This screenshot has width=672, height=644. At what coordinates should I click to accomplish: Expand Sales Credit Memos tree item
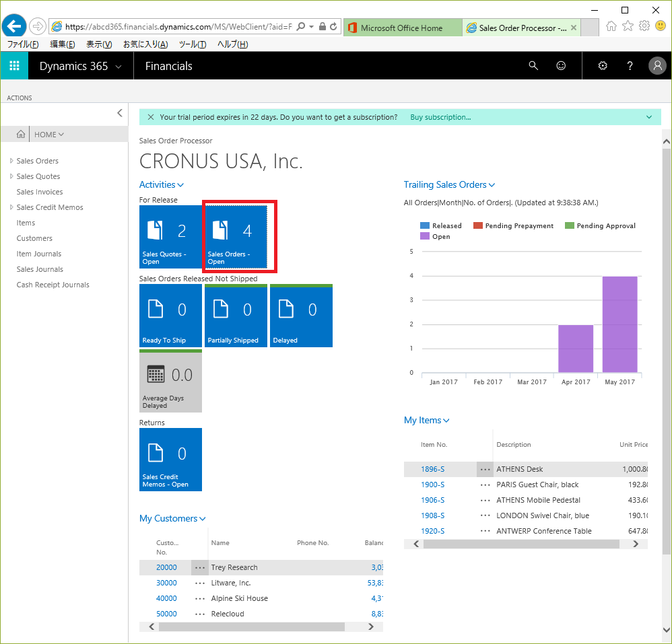pos(11,207)
